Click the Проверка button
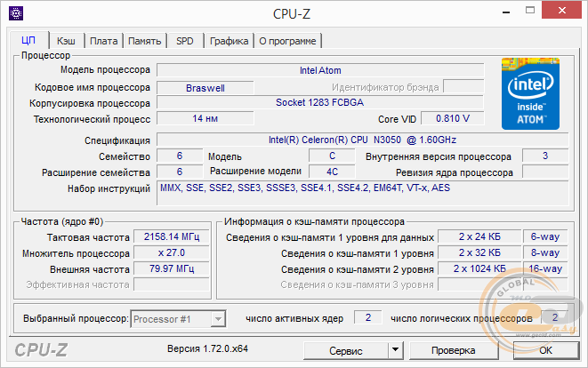 454,350
